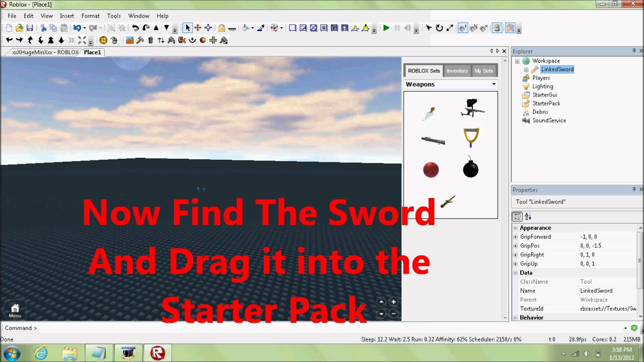Click the Name value LinkedSword field

(x=608, y=291)
